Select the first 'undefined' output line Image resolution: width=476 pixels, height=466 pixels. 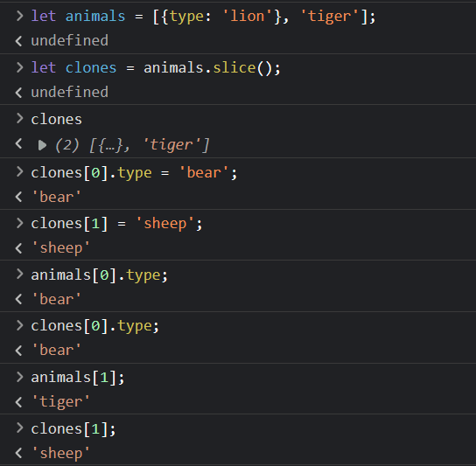69,40
